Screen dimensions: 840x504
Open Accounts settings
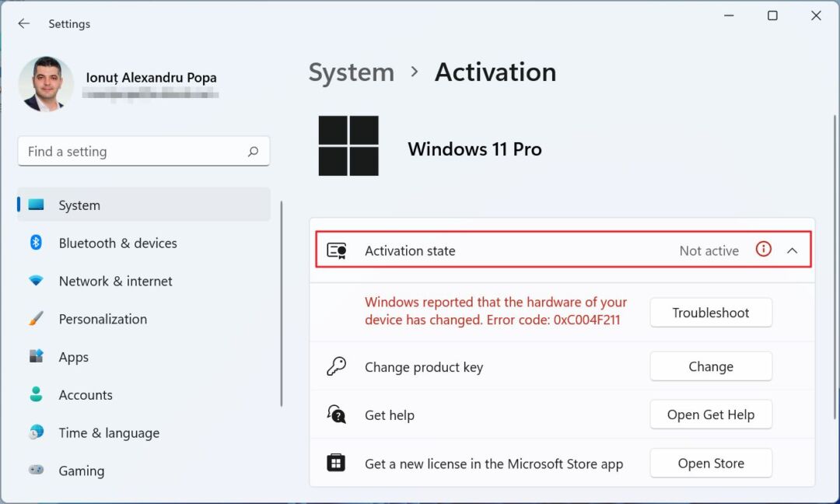pyautogui.click(x=86, y=394)
